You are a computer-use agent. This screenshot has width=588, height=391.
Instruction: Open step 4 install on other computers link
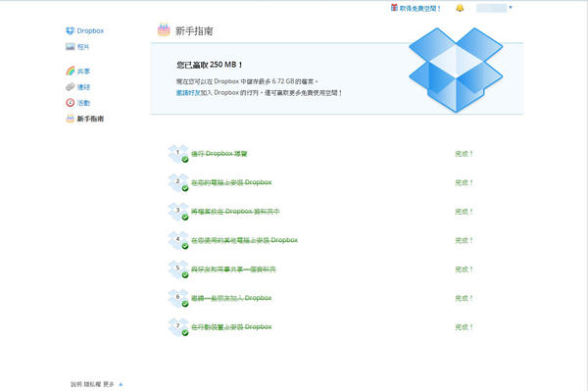click(x=244, y=240)
